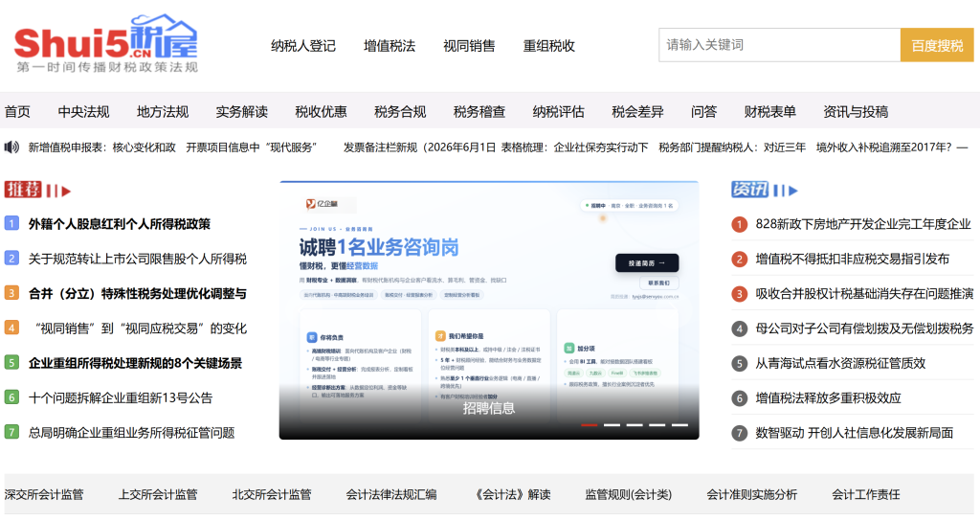
Task: Click the 上交所会计监管 bottom link
Action: [158, 495]
